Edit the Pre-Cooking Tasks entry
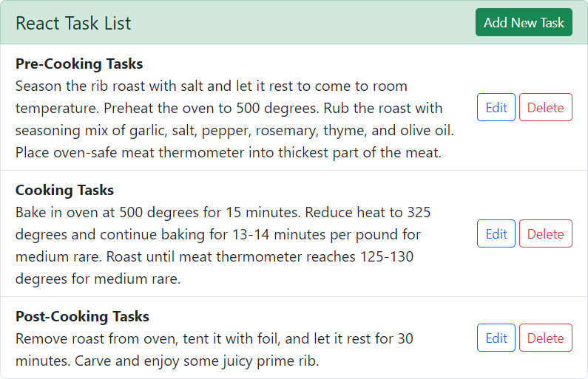Image resolution: width=588 pixels, height=379 pixels. coord(496,108)
